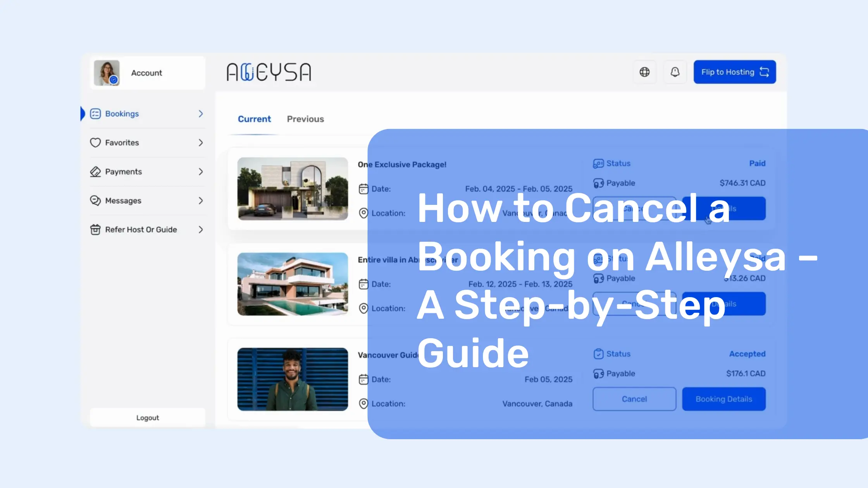The height and width of the screenshot is (488, 868).
Task: Click the Payable icon beside $176.1 CAD
Action: click(598, 374)
